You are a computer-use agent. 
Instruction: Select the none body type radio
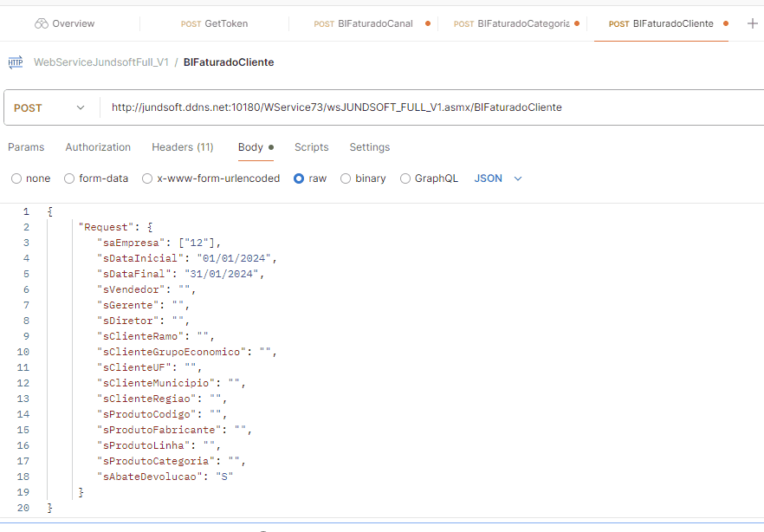pos(16,178)
